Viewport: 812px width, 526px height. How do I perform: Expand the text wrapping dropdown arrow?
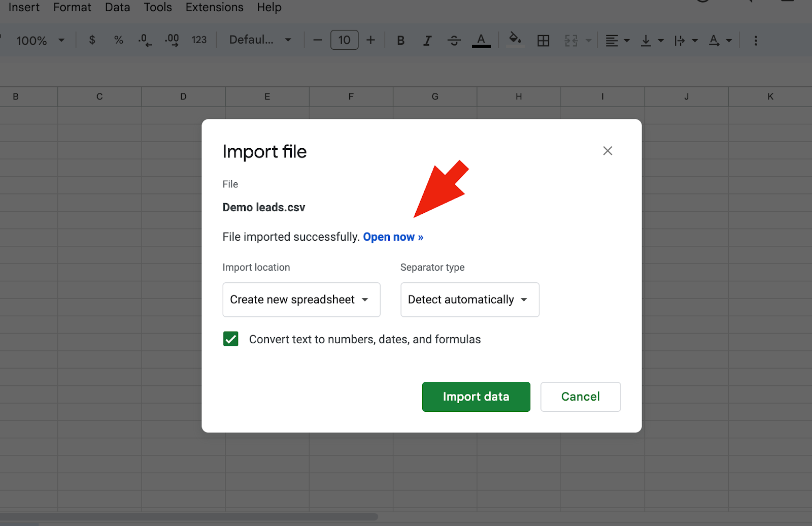click(695, 41)
